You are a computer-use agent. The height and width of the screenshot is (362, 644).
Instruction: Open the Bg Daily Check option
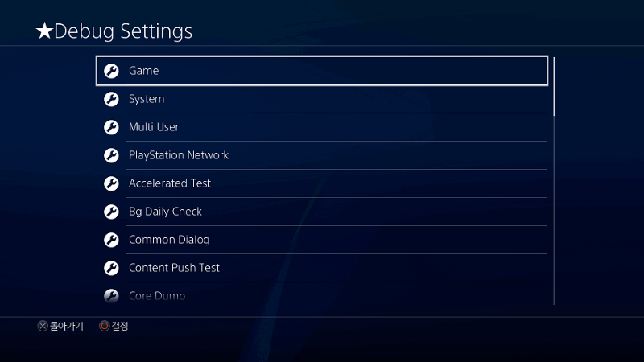[321, 212]
